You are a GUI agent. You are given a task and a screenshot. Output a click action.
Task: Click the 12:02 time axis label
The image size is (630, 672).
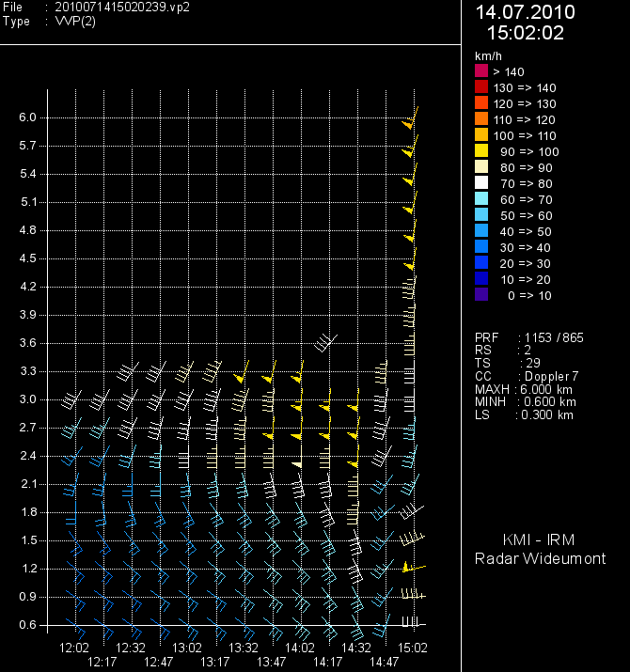(x=74, y=648)
